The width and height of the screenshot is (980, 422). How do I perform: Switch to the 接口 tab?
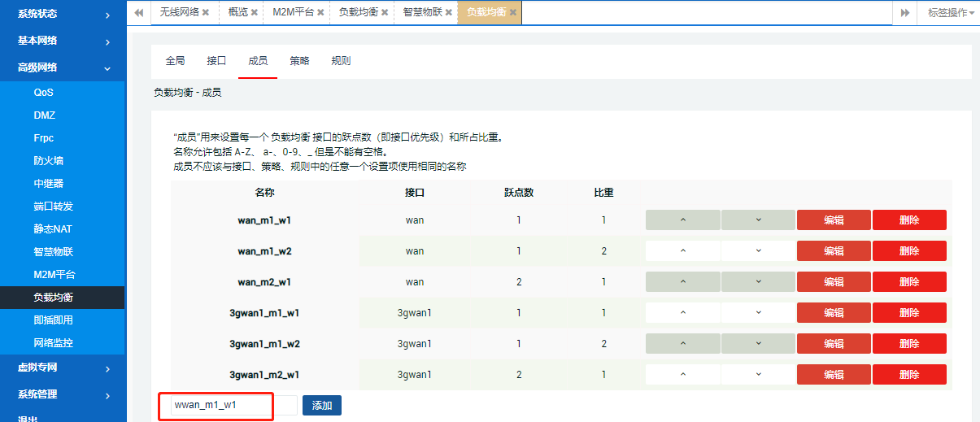pyautogui.click(x=216, y=61)
